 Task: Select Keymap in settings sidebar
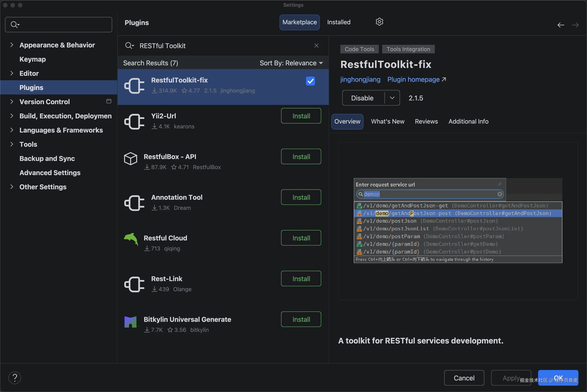(32, 59)
